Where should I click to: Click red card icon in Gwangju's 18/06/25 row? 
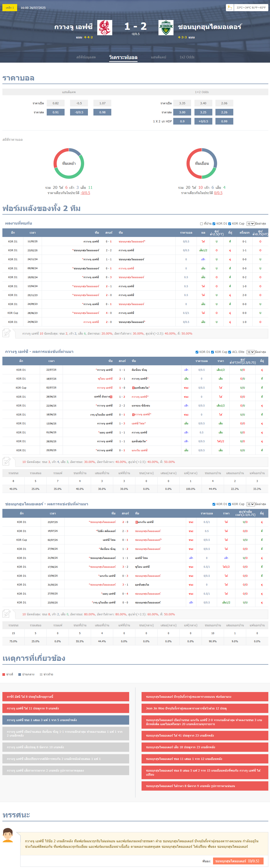pos(133,415)
